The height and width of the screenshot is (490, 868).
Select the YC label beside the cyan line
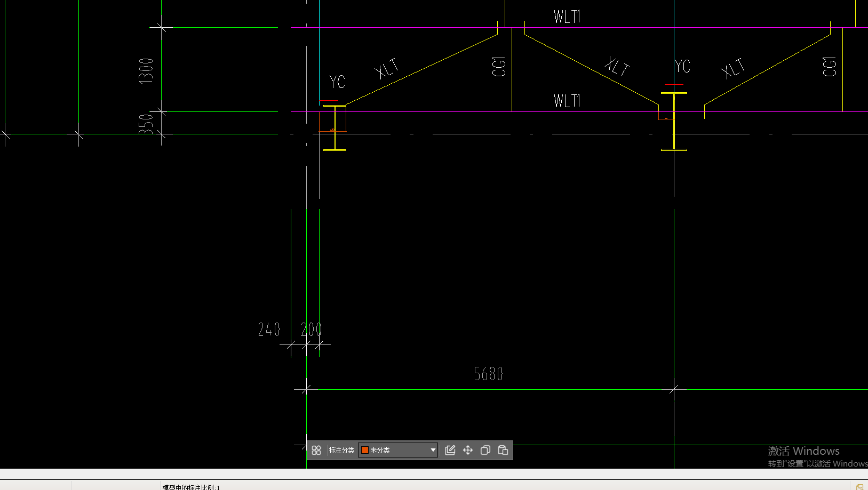coord(337,82)
